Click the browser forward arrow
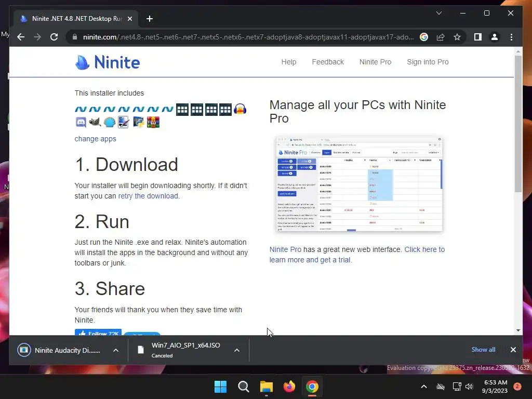The width and height of the screenshot is (532, 399). coord(37,37)
